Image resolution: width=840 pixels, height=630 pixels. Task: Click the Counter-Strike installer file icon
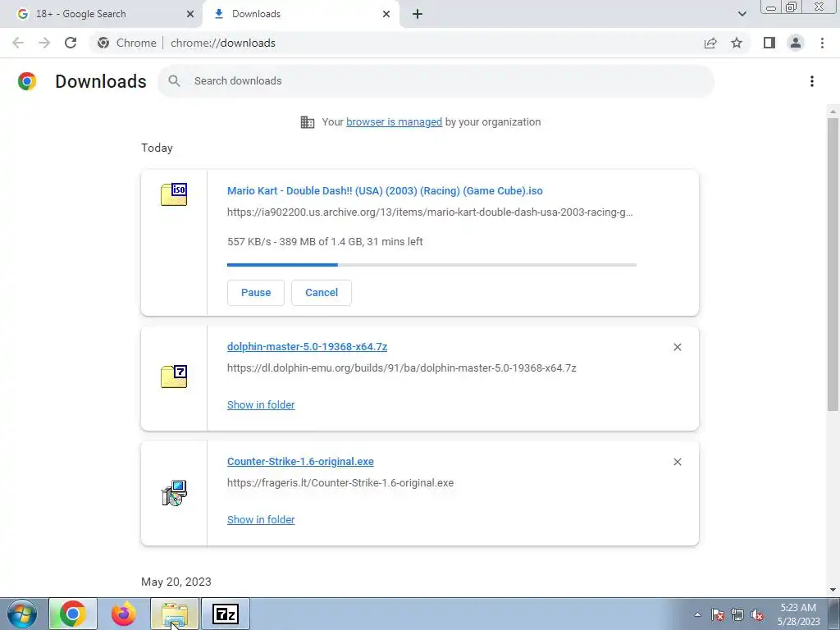tap(174, 493)
